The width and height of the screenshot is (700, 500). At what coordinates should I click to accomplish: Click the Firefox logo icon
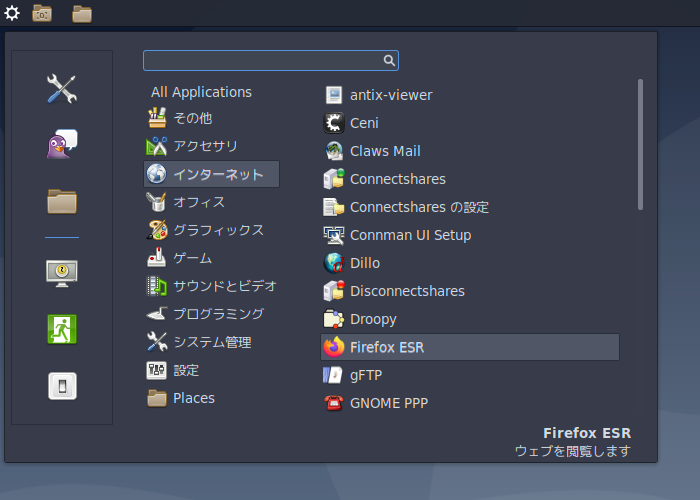click(x=333, y=347)
